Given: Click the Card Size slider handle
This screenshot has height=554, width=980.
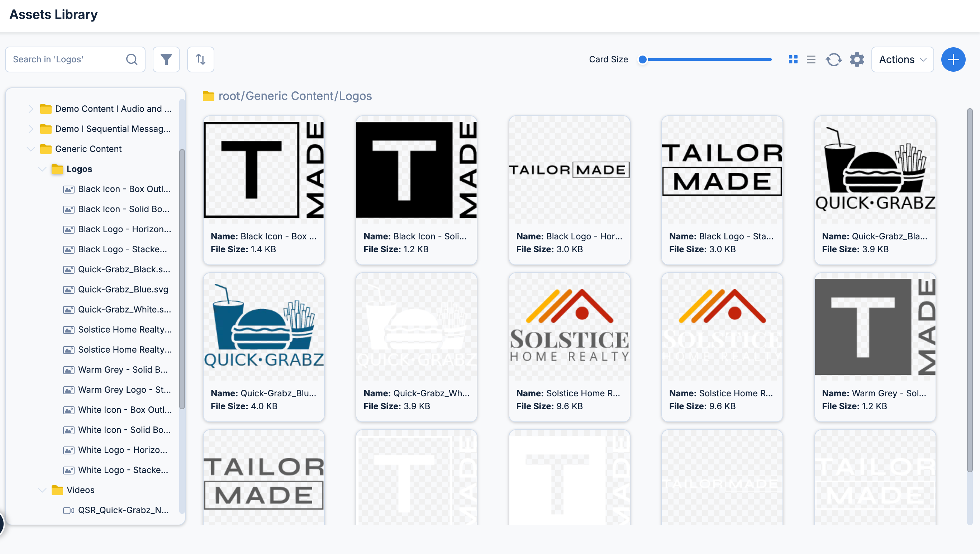Looking at the screenshot, I should pos(642,59).
